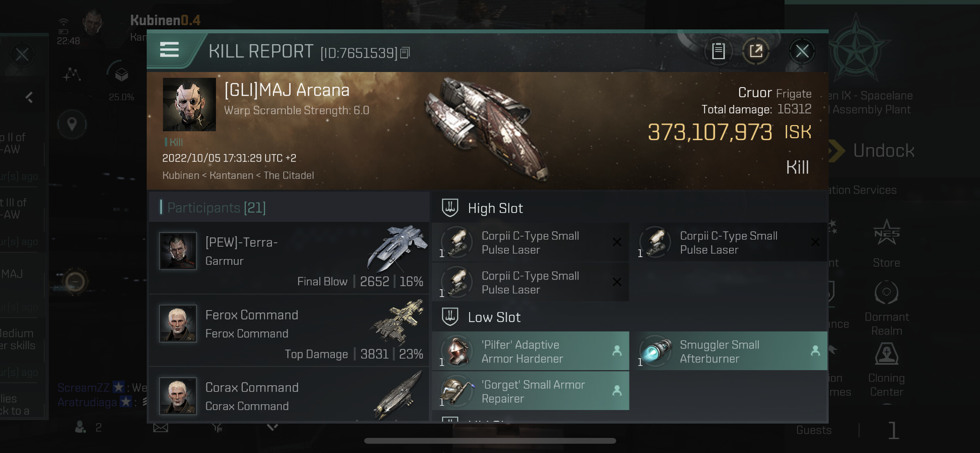Collapse the High Slot section header
The image size is (980, 453).
pyautogui.click(x=630, y=208)
